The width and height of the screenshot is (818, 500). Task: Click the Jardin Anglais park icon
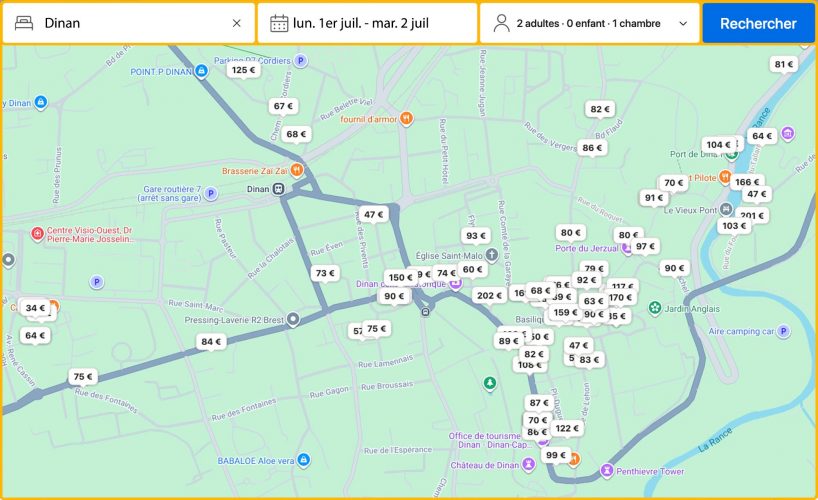[655, 308]
